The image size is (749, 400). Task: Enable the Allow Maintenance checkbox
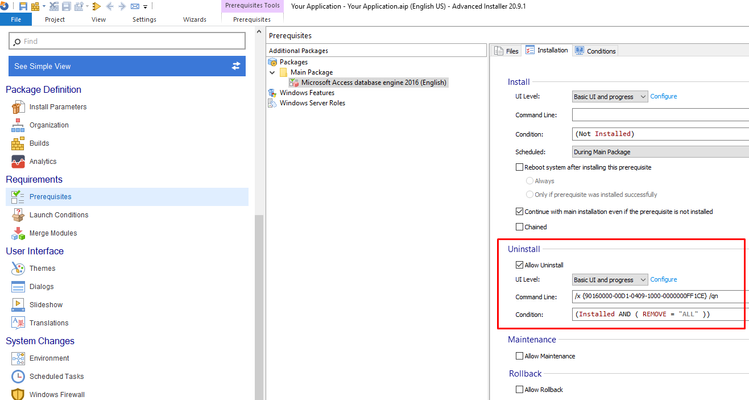519,356
